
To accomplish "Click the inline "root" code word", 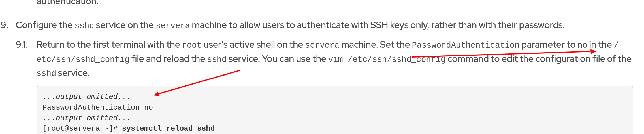I will click(191, 45).
